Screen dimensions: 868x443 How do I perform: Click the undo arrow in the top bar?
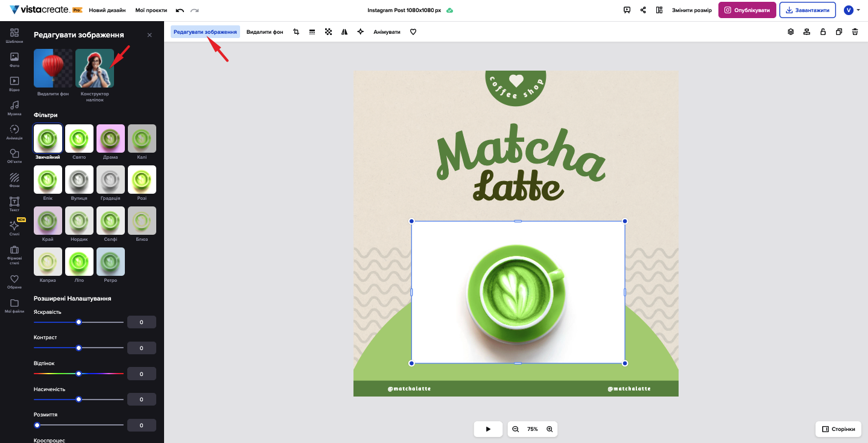click(x=180, y=10)
